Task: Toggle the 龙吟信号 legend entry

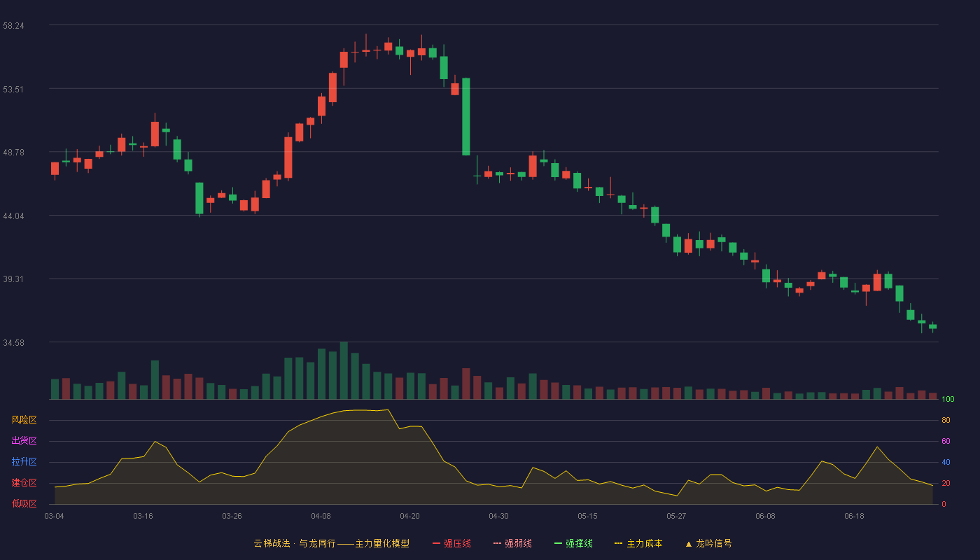Action: (x=708, y=543)
